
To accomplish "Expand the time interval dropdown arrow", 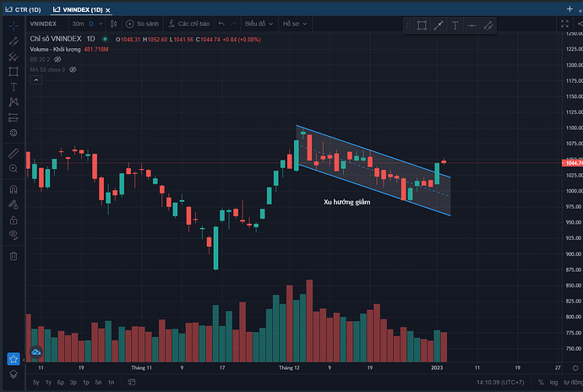I will (102, 24).
